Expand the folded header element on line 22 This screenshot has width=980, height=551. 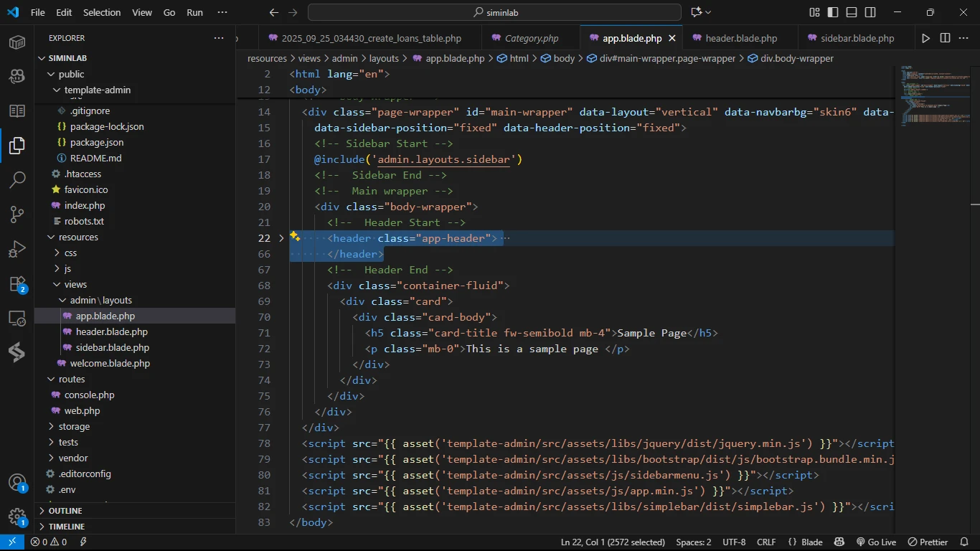click(x=281, y=238)
